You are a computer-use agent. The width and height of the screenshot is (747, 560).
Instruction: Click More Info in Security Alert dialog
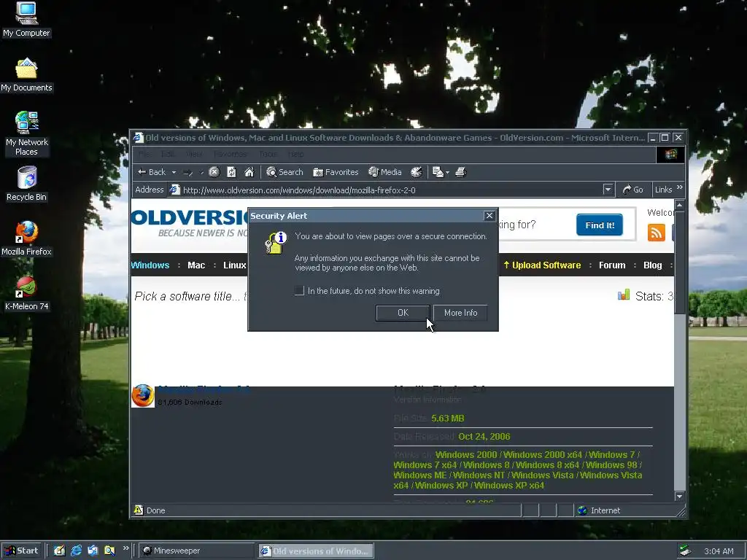(461, 313)
